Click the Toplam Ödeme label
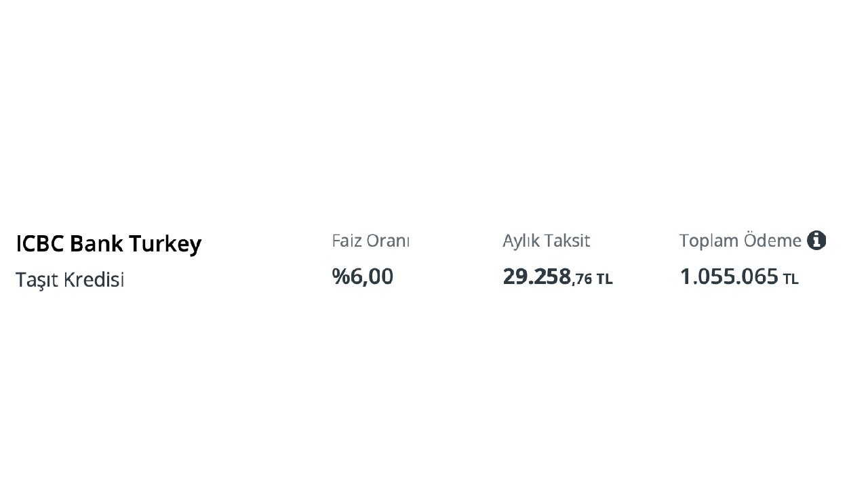 pos(740,241)
